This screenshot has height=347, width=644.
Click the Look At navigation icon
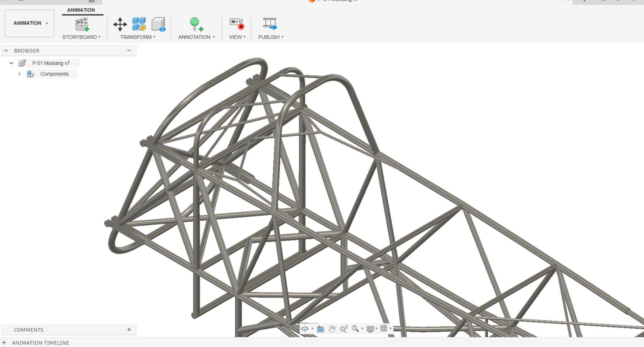[321, 329]
